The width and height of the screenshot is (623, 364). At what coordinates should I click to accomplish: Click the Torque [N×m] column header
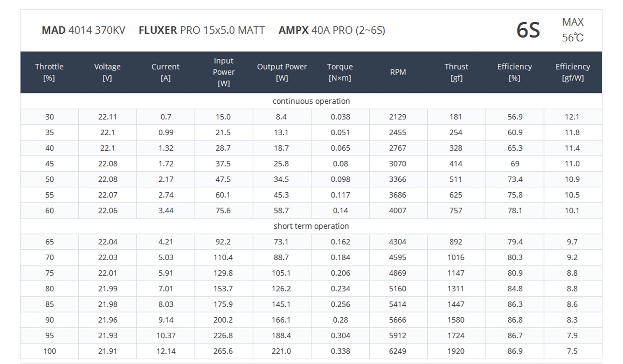(x=340, y=72)
